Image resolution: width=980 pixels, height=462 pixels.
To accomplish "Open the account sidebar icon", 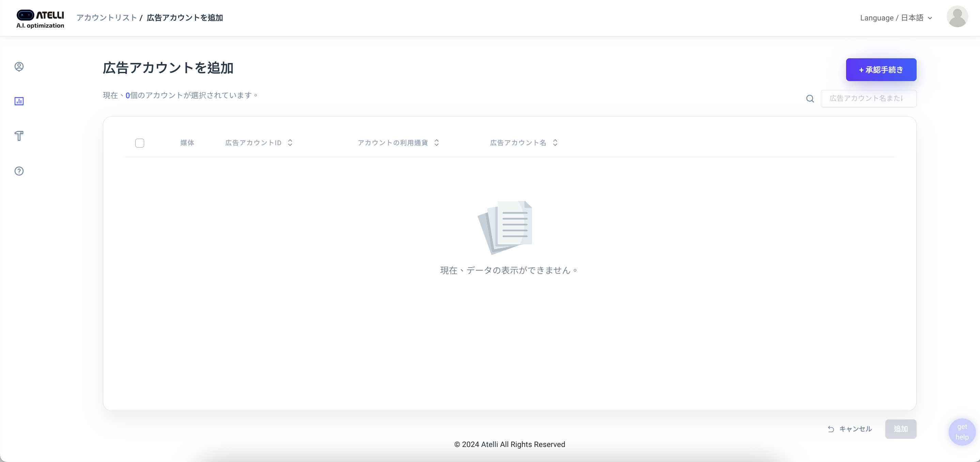I will (19, 66).
